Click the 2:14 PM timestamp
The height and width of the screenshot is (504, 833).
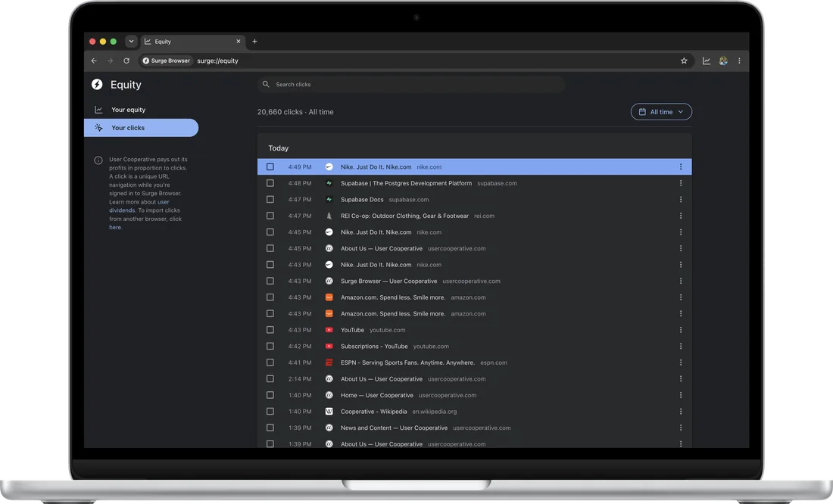[x=300, y=379]
